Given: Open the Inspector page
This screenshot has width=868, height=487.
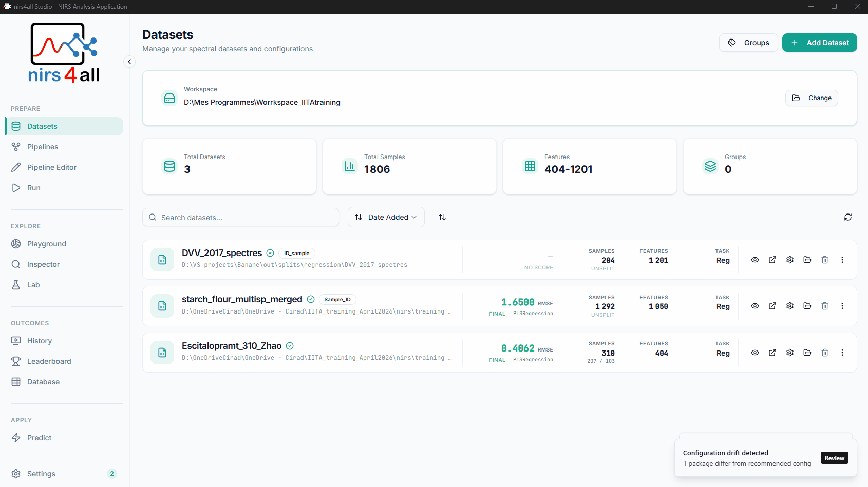Looking at the screenshot, I should point(64,264).
